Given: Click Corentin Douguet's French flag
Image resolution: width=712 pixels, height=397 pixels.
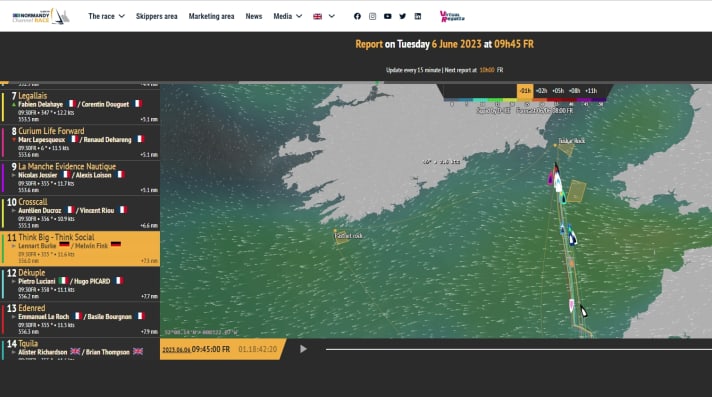Looking at the screenshot, I should [138, 104].
